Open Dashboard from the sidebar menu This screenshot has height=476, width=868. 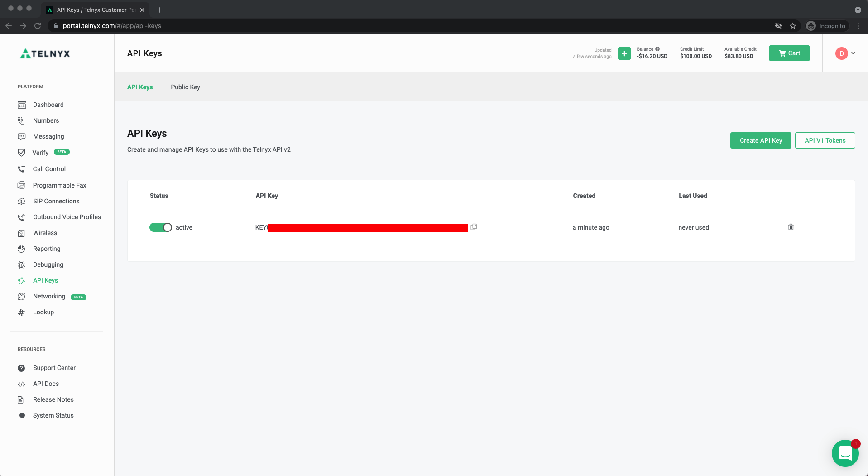point(48,105)
